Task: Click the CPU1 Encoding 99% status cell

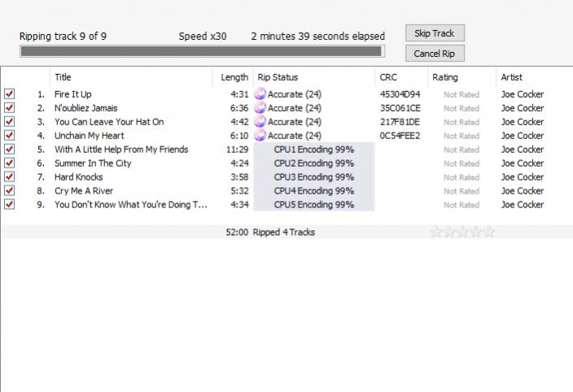Action: pyautogui.click(x=313, y=150)
